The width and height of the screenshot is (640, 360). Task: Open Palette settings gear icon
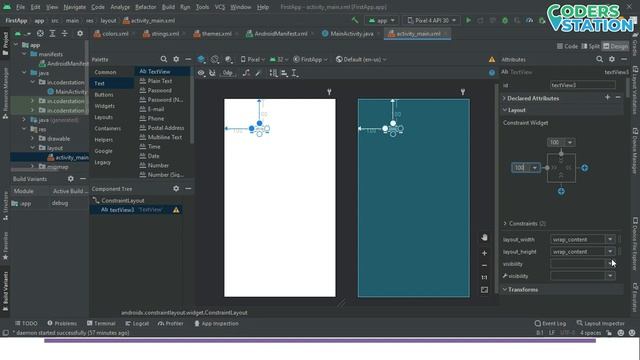[176, 59]
